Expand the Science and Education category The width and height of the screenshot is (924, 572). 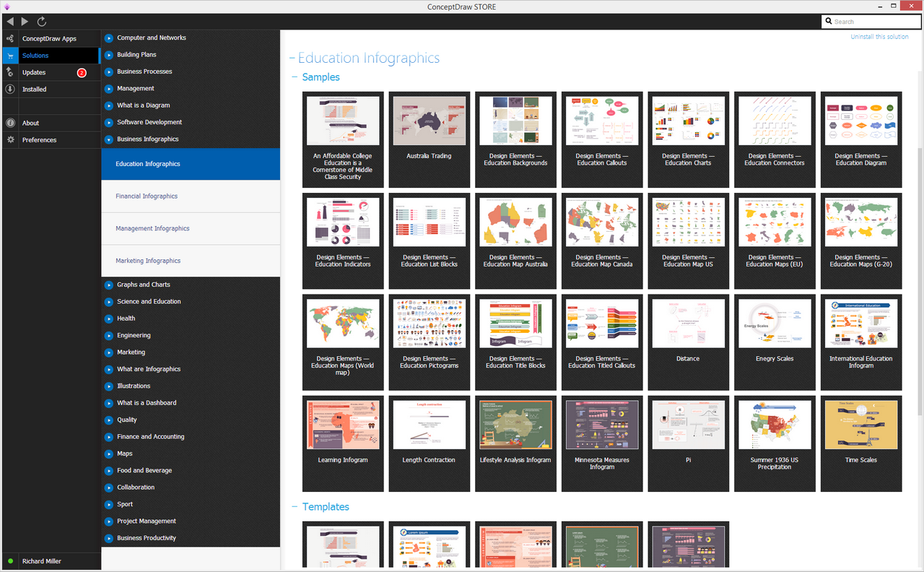108,302
